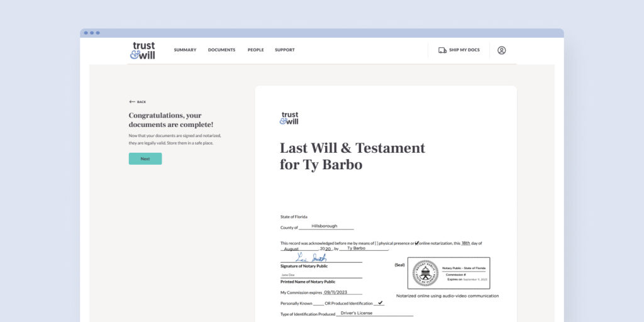Click the back arrow icon

point(132,102)
